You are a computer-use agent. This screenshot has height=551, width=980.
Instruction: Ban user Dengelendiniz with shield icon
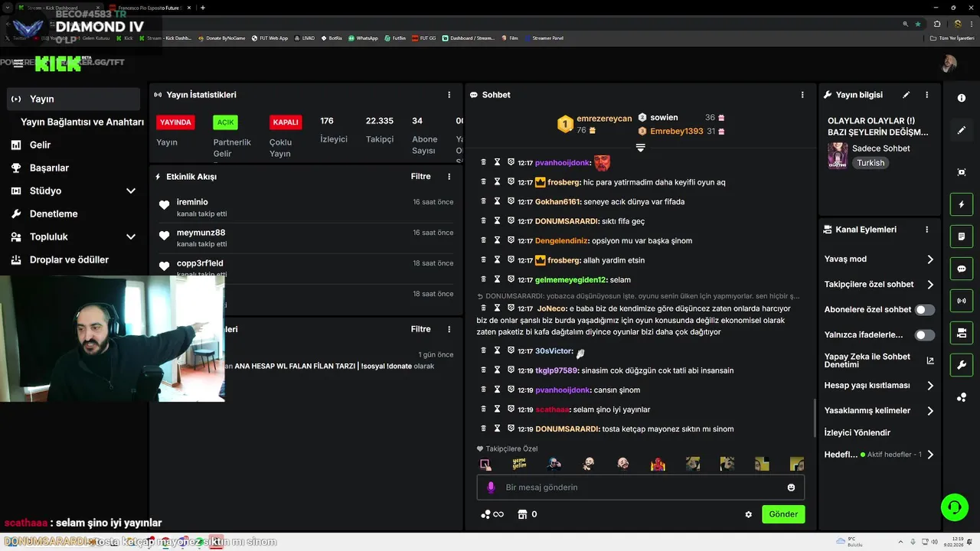[511, 240]
